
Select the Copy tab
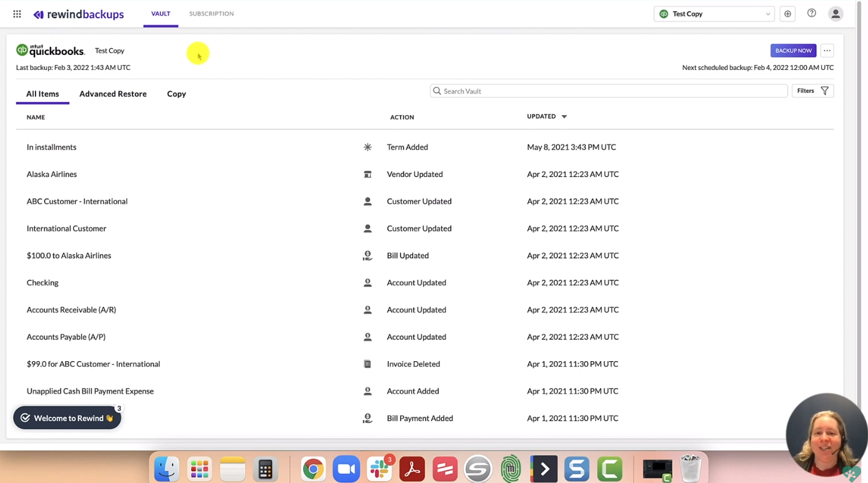176,94
